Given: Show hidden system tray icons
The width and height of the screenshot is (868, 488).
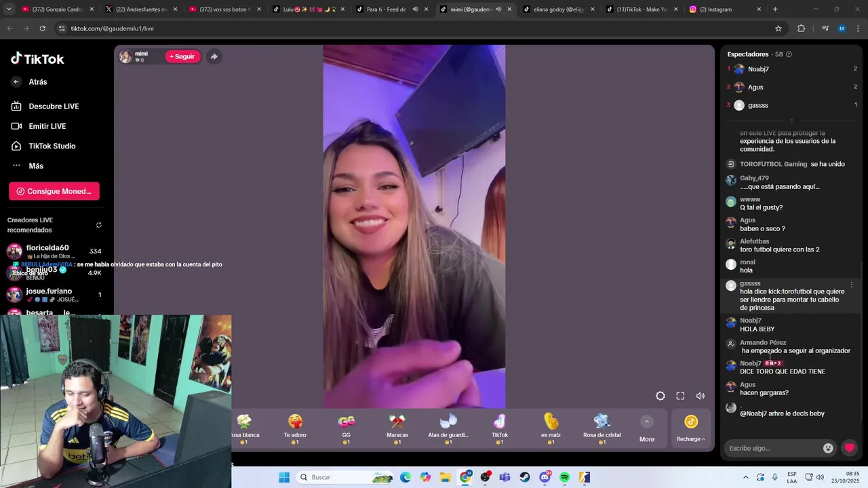Looking at the screenshot, I should pos(746,477).
